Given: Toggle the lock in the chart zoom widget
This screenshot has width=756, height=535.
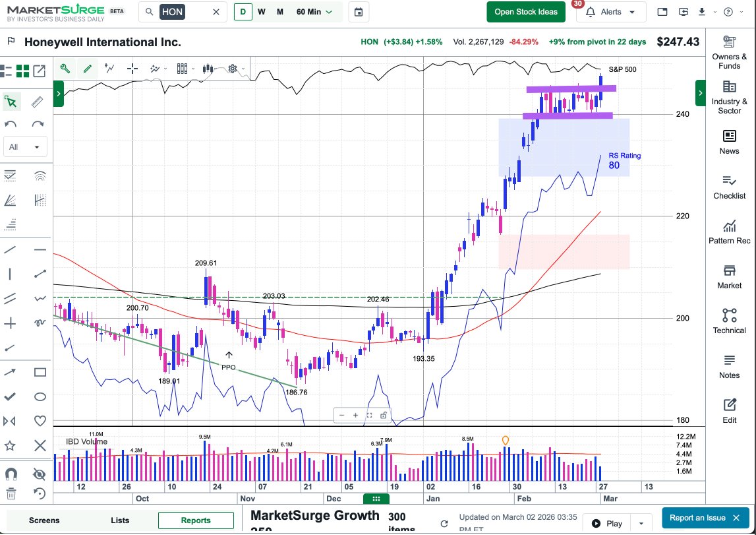Looking at the screenshot, I should click(384, 416).
